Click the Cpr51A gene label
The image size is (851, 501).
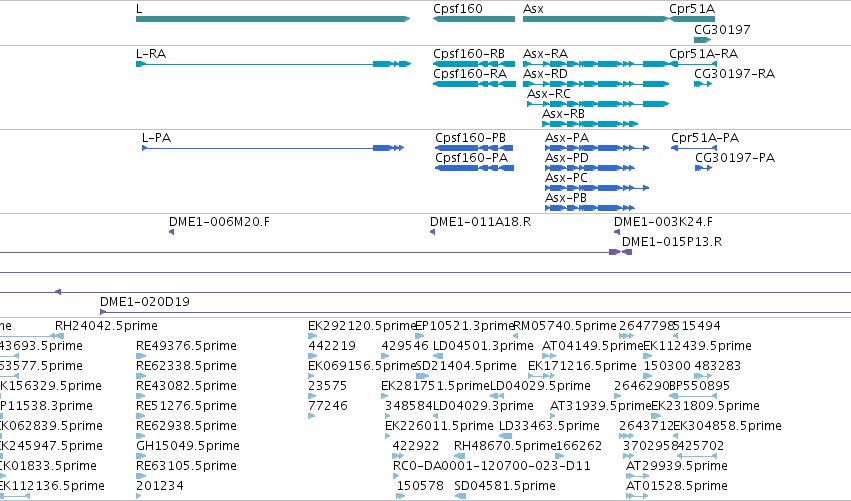pos(692,9)
